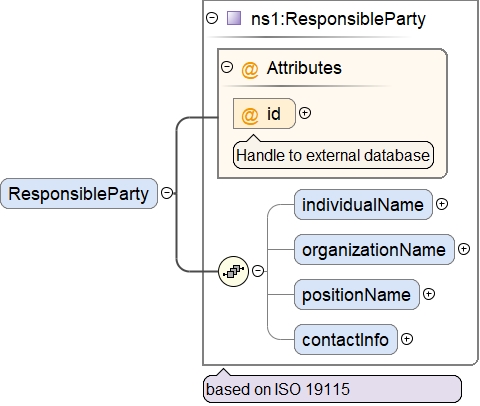Image resolution: width=480 pixels, height=406 pixels.
Task: Select the positionName element node
Action: coord(357,295)
